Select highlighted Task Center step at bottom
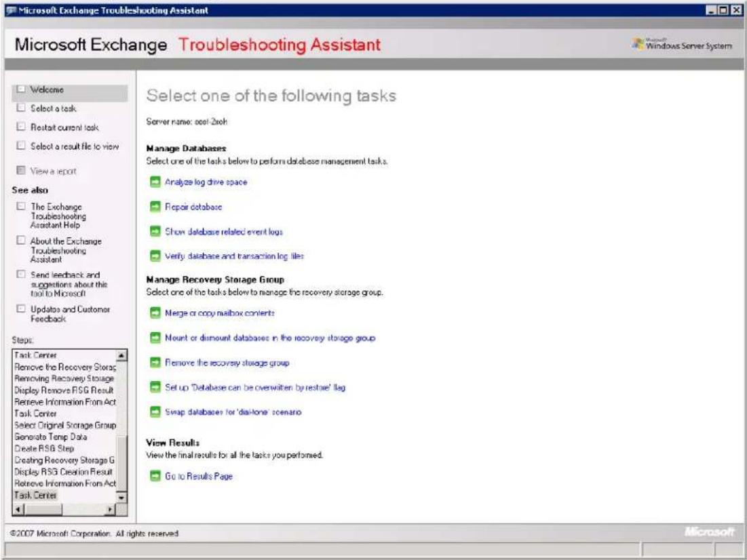 point(35,495)
